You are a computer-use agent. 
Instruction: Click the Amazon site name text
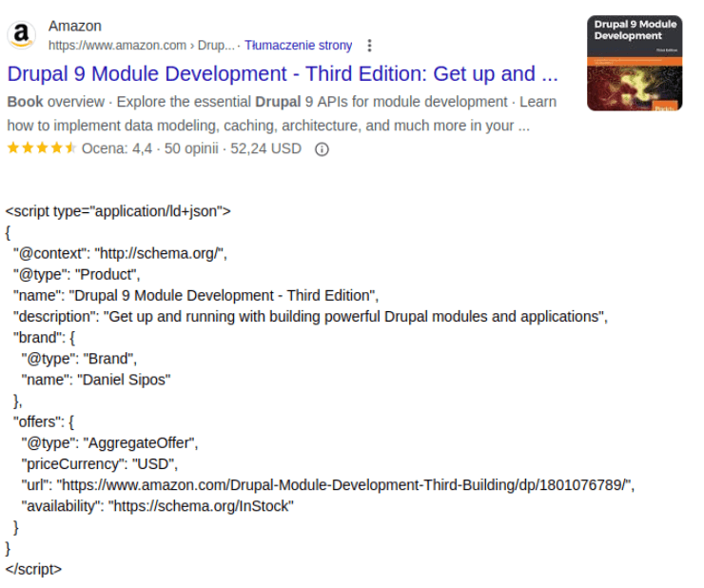click(75, 26)
